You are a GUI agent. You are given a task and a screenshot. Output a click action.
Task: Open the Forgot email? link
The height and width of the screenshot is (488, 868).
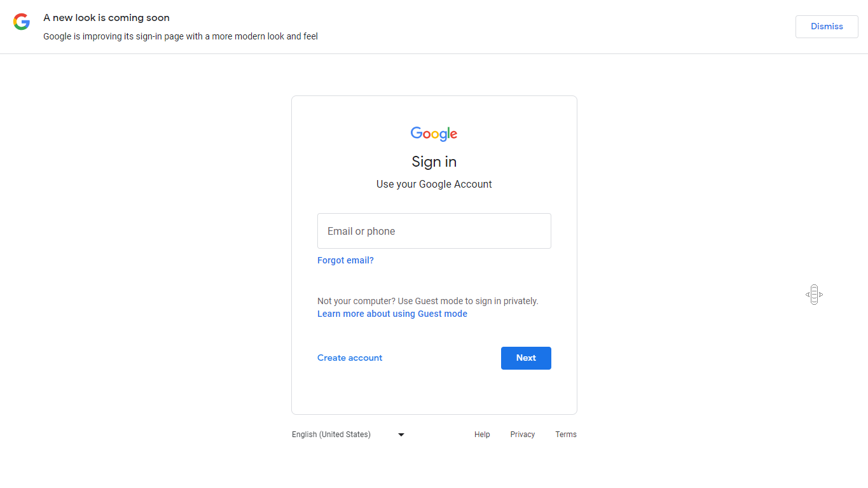345,260
